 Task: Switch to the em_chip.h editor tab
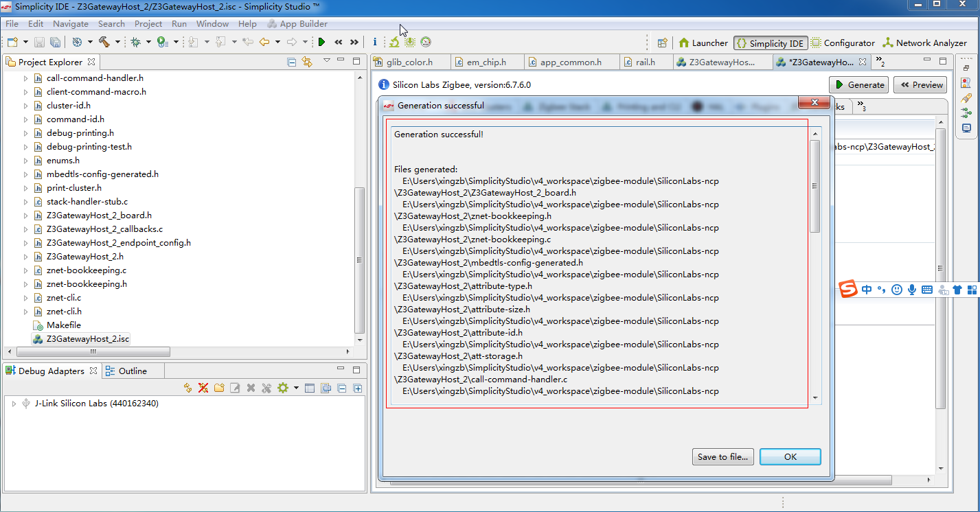click(x=487, y=62)
